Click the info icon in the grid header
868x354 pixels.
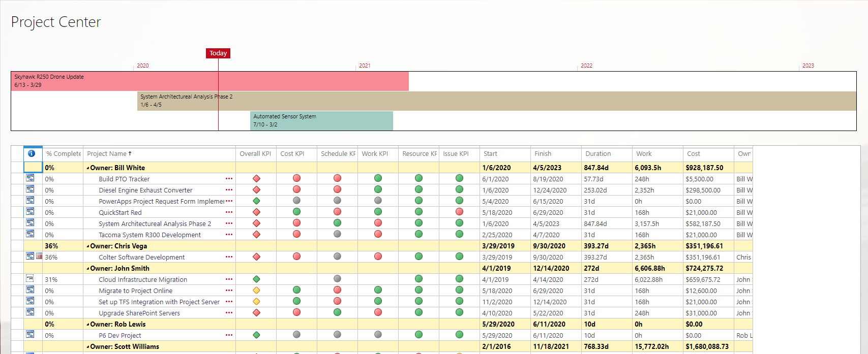click(x=32, y=153)
